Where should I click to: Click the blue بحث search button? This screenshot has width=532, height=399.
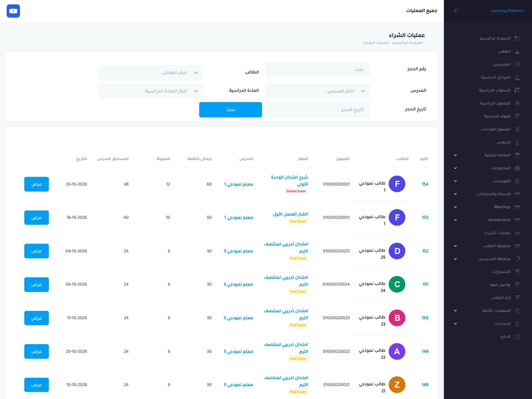230,110
